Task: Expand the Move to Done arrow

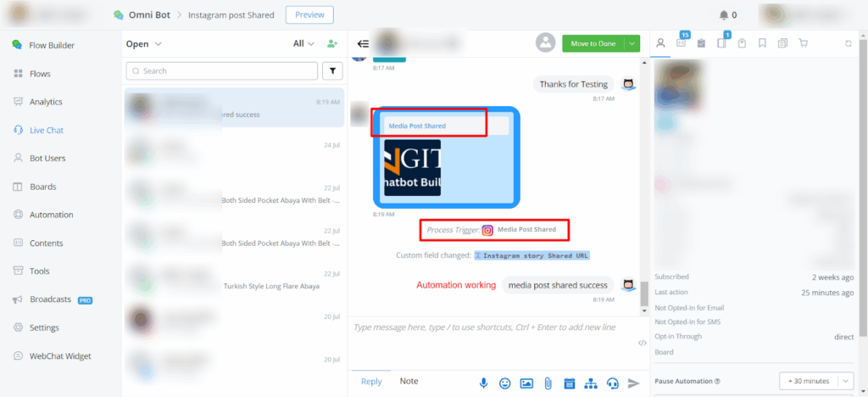Action: pyautogui.click(x=632, y=43)
